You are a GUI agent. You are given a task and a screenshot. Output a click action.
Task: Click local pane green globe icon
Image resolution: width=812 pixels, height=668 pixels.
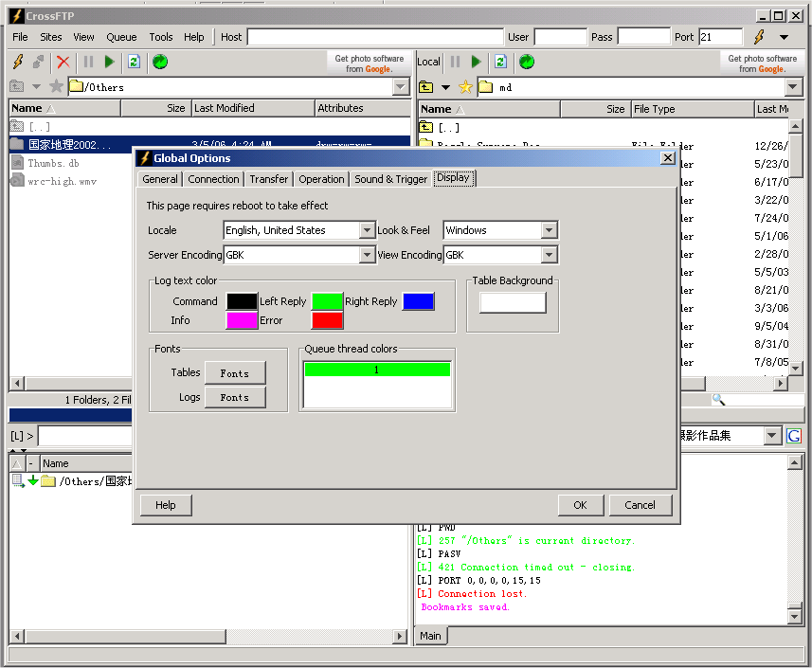(527, 63)
